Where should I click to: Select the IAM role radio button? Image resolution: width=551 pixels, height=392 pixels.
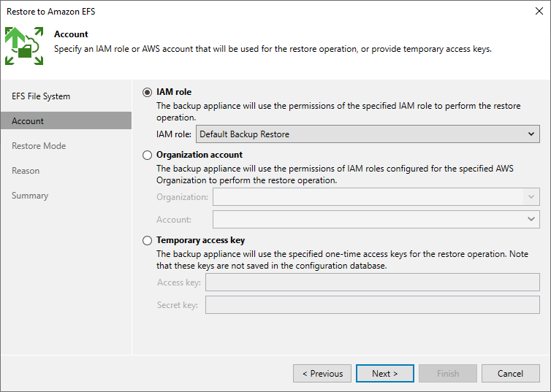(147, 92)
